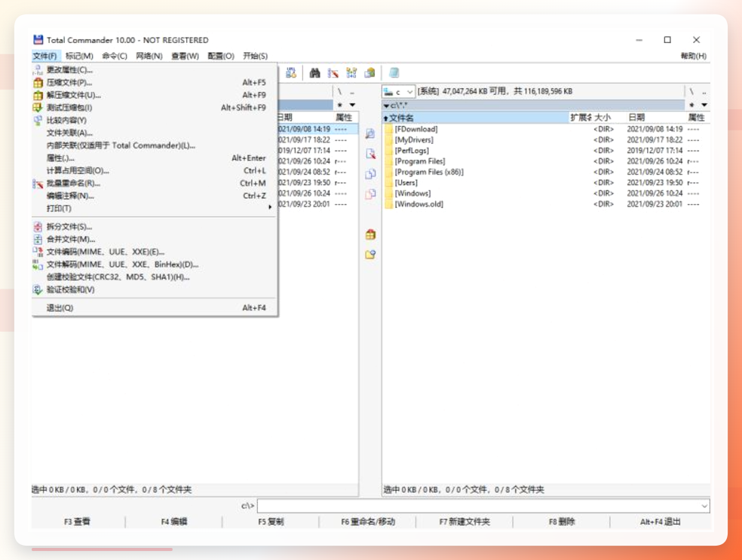Open the drive c dropdown in right panel
Image resolution: width=742 pixels, height=560 pixels.
click(409, 91)
